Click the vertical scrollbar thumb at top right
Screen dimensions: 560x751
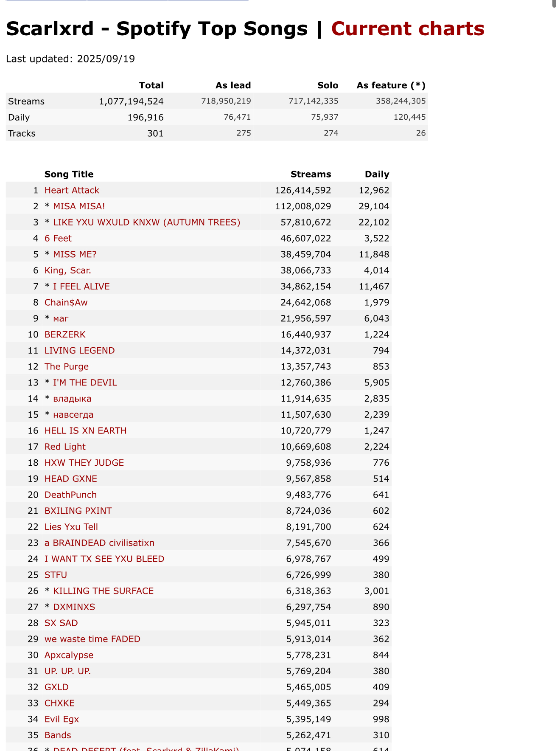click(x=554, y=4)
